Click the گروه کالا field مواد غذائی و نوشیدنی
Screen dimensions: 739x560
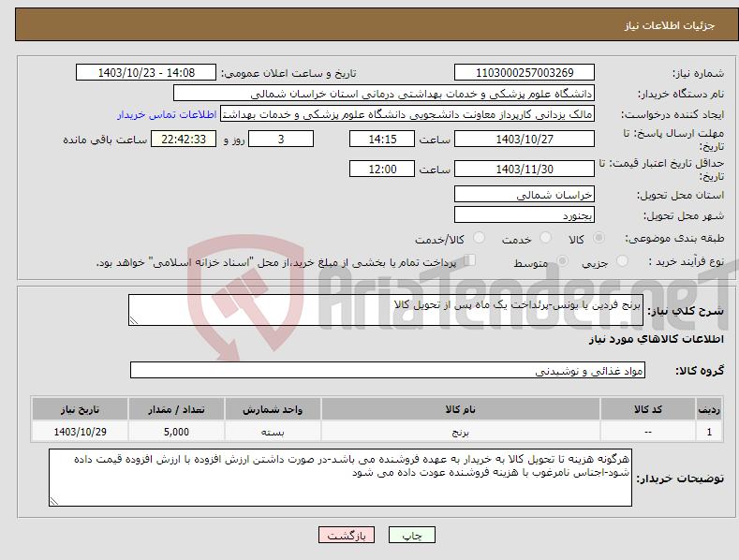tap(388, 371)
